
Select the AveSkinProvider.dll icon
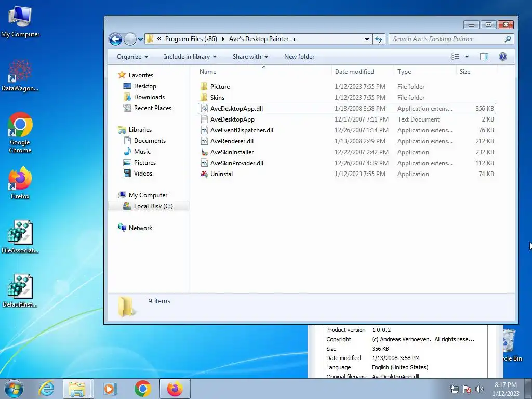[204, 163]
